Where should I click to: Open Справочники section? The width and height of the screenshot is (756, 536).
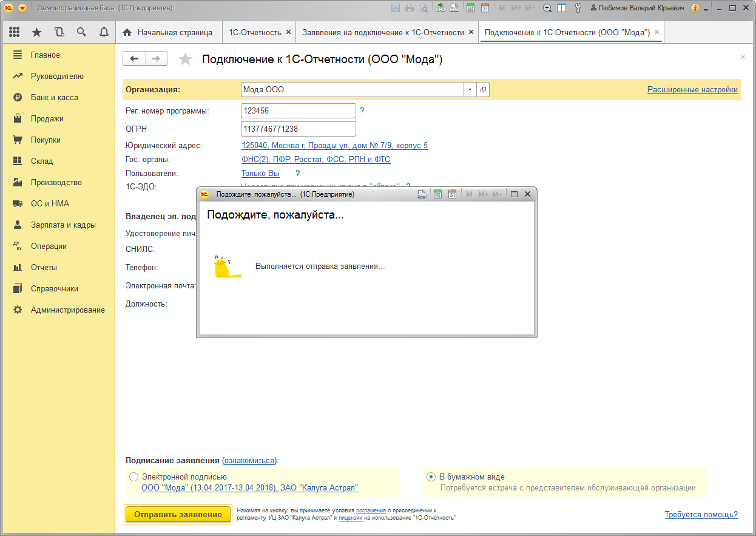[58, 288]
